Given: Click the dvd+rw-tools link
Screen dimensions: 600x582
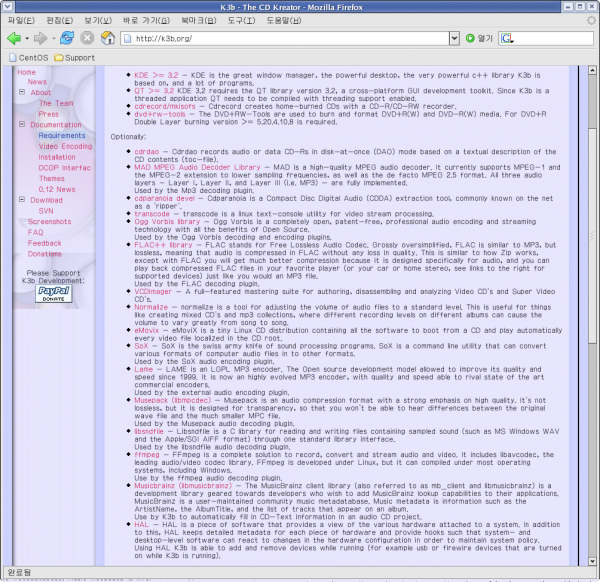Looking at the screenshot, I should point(160,114).
